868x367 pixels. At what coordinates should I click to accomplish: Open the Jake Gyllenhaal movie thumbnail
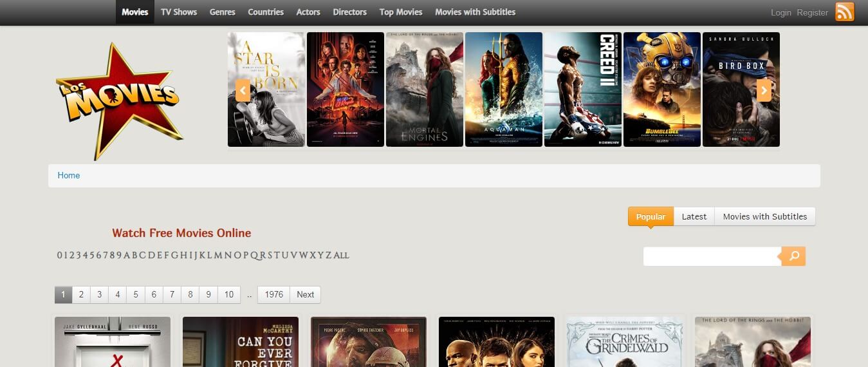click(113, 342)
